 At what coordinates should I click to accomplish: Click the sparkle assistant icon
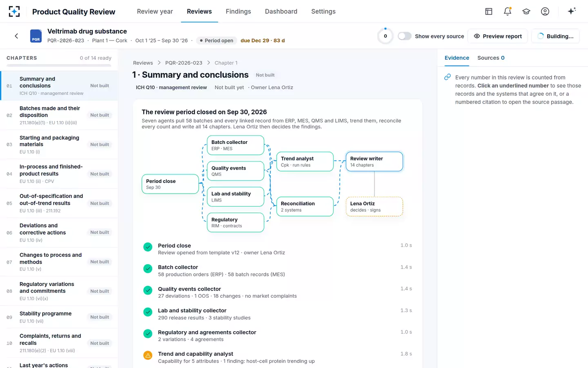coord(572,11)
